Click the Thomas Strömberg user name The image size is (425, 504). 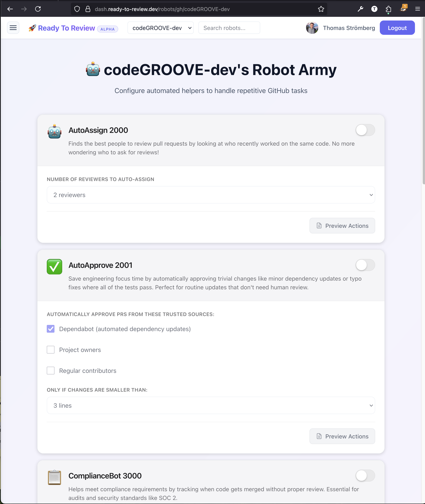(x=349, y=28)
